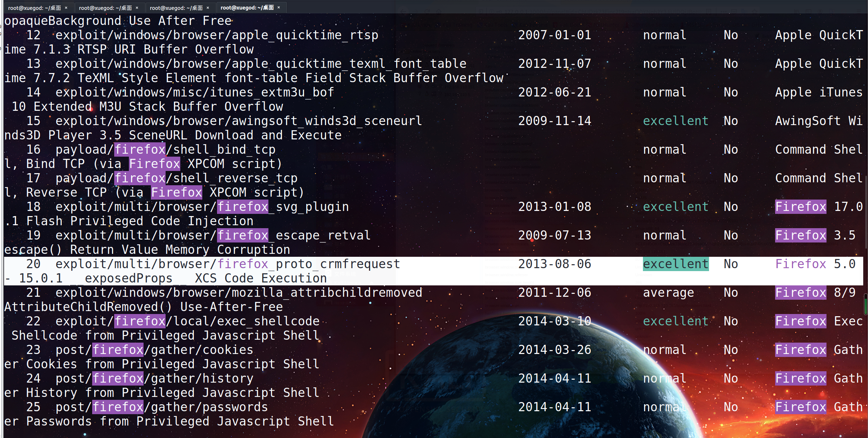Viewport: 868px width, 438px height.
Task: Click the date 2011-12-06
Action: 554,293
